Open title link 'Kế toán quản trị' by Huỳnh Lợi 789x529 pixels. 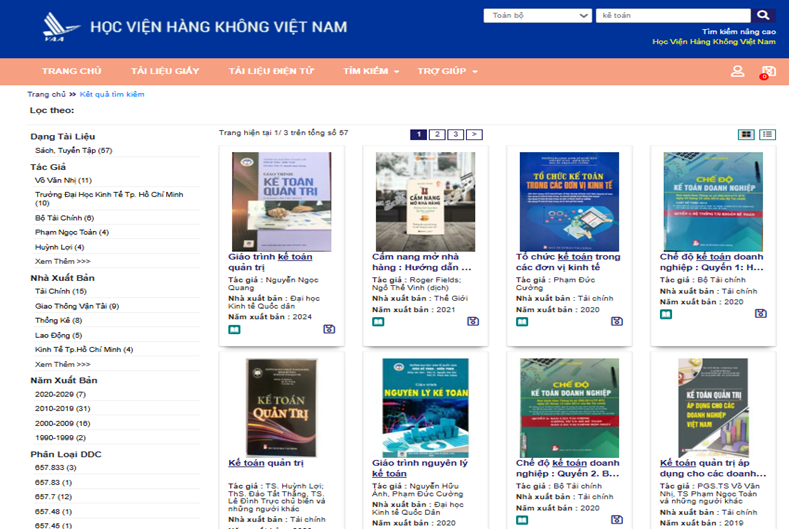(266, 463)
